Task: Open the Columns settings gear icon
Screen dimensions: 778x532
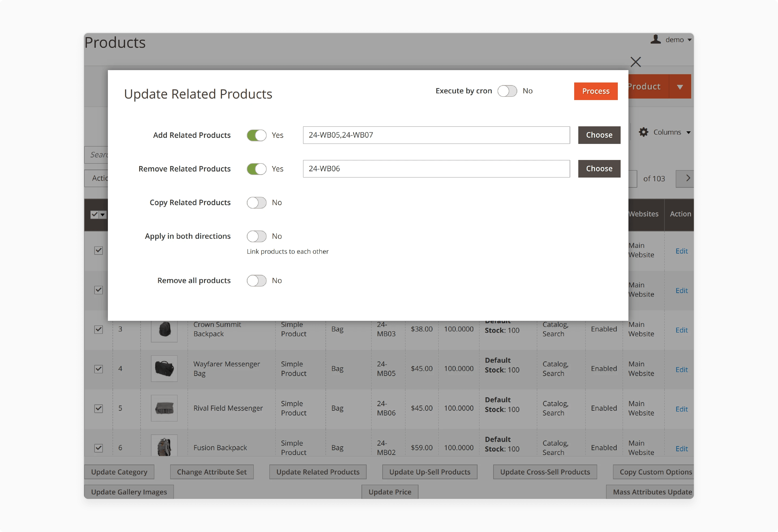Action: point(643,132)
